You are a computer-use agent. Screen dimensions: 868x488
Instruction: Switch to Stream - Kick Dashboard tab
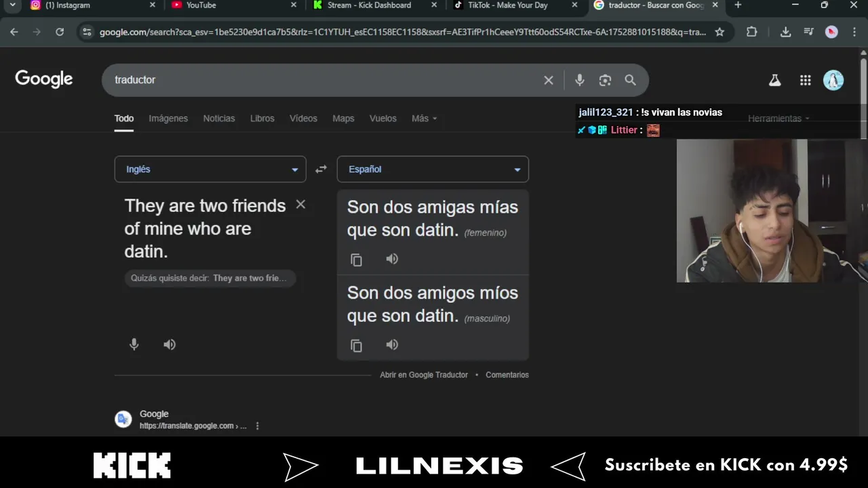[x=375, y=5]
